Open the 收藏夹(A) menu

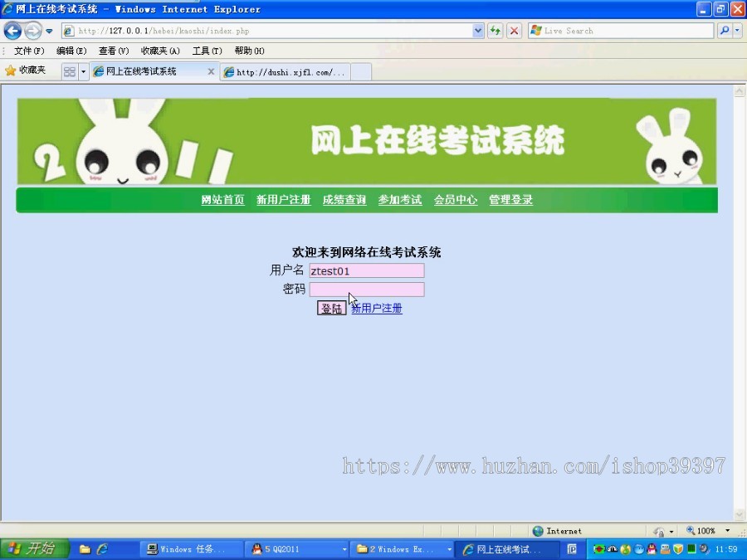160,51
